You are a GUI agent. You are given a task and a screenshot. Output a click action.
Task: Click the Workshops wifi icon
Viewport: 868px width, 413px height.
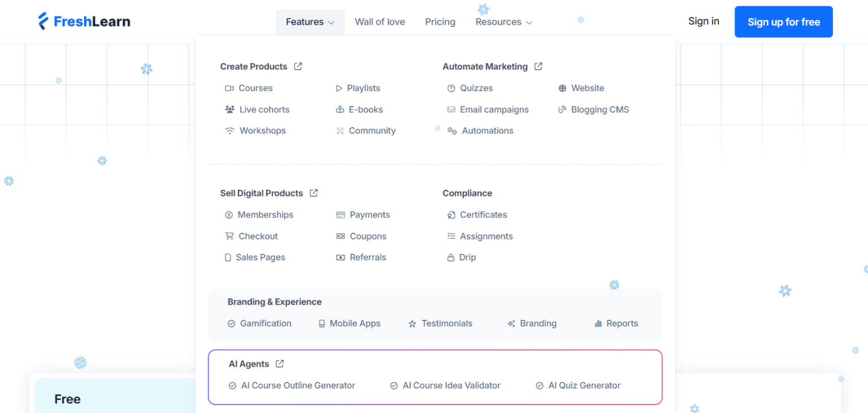coord(229,131)
